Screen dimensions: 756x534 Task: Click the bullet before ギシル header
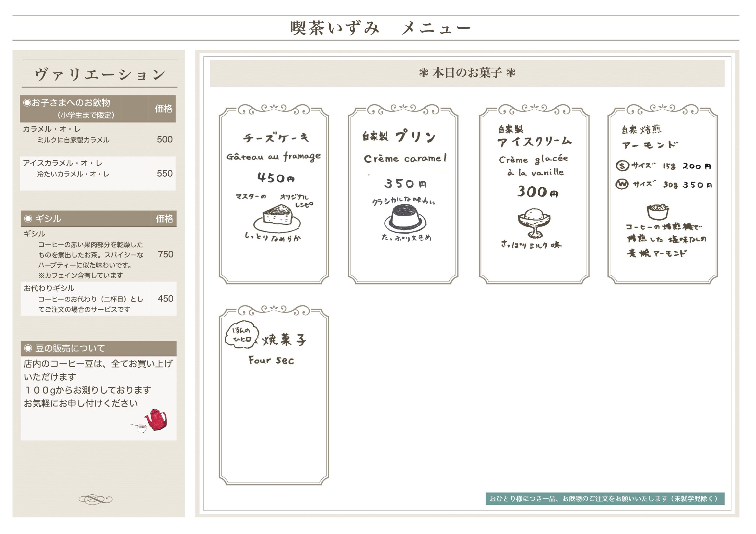28,219
